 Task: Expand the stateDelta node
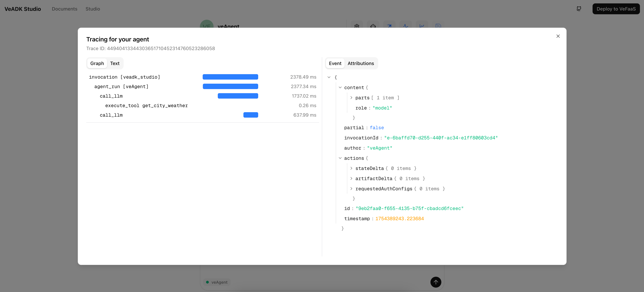coord(351,168)
